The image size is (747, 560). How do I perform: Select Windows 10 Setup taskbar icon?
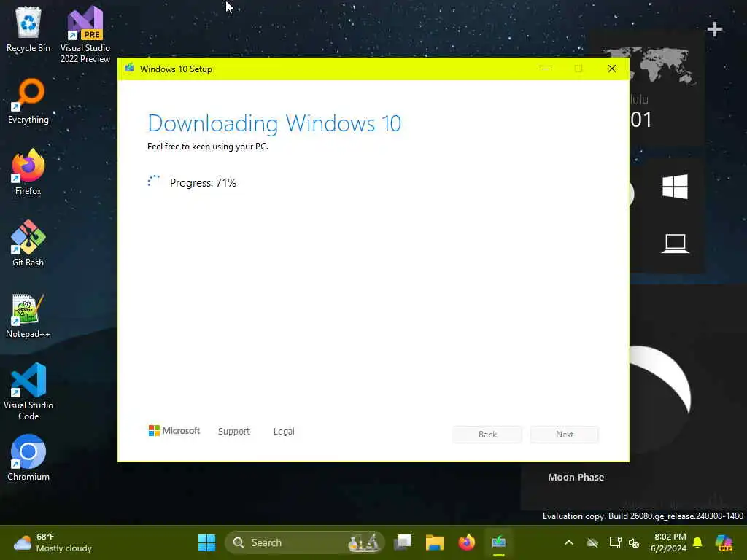pos(499,542)
